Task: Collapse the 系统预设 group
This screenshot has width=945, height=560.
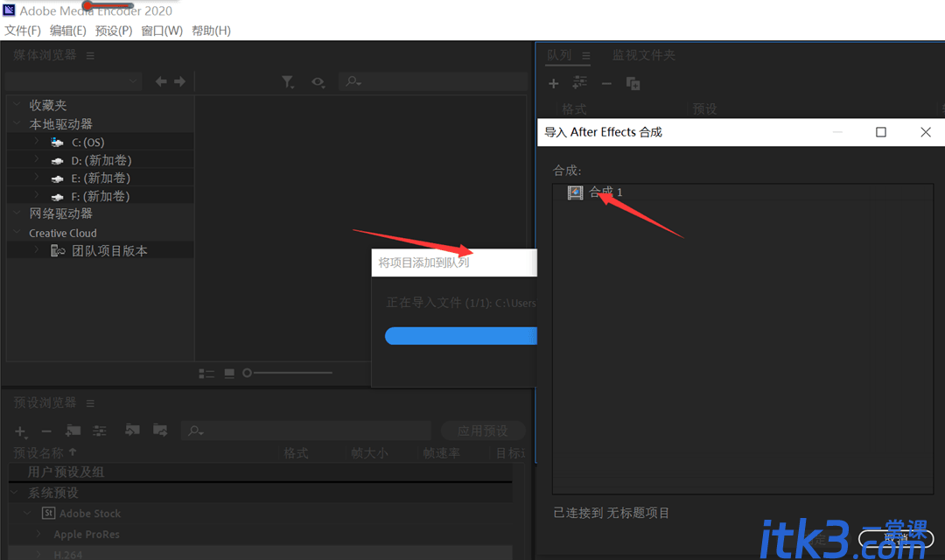Action: click(x=16, y=493)
